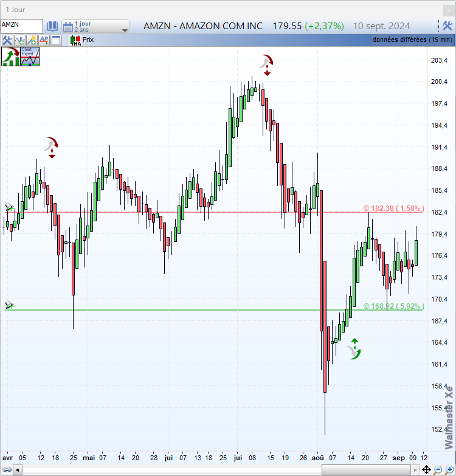Click the bearish signal arrow above April candles

coord(51,148)
